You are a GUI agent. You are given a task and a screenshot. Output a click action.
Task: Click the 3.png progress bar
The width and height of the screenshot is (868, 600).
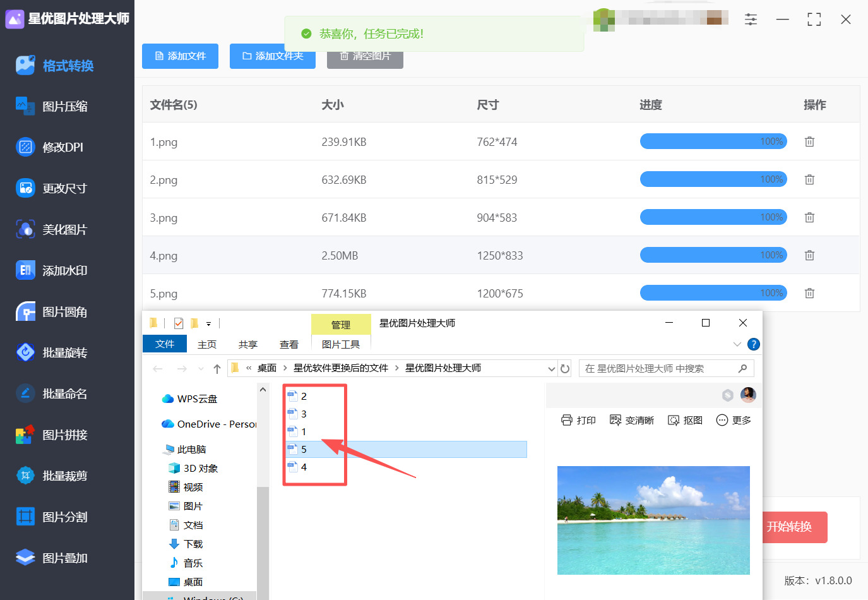[713, 217]
